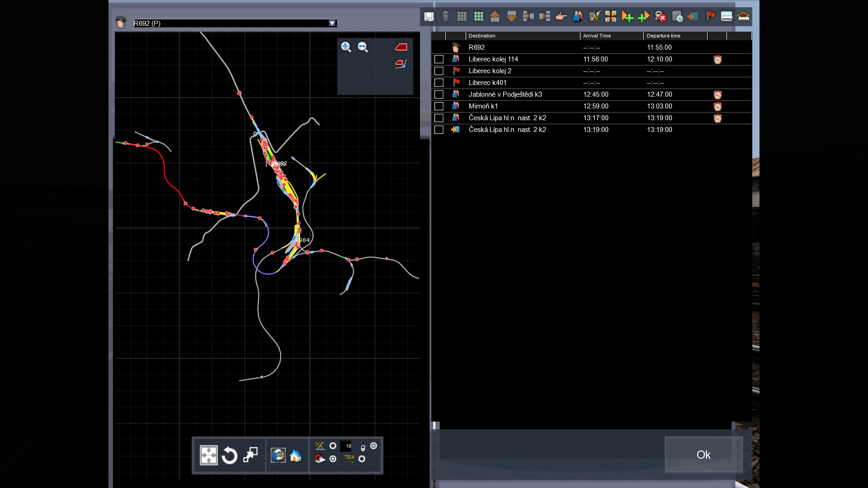Image resolution: width=868 pixels, height=488 pixels.
Task: Check the box next to Liberec kolej 114
Action: pos(439,59)
